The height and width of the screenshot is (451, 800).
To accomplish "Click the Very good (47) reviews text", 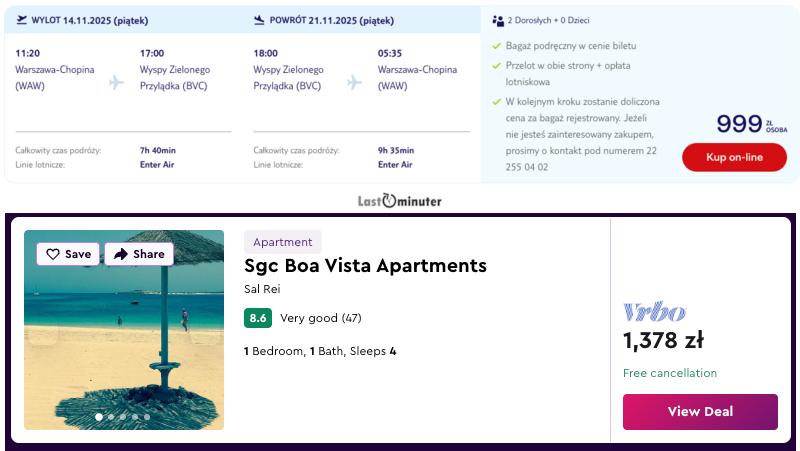I will pos(320,318).
